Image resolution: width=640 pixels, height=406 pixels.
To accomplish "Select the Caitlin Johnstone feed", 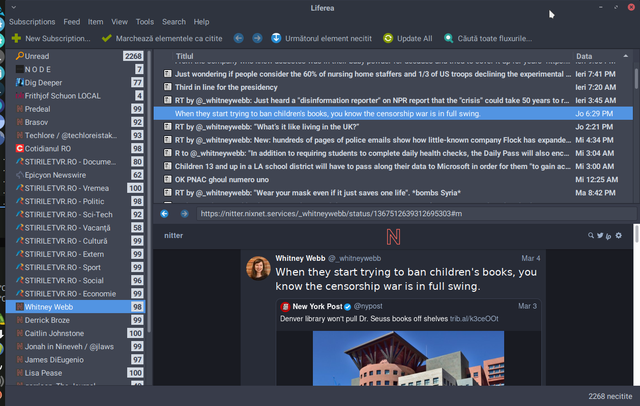I will 76,333.
